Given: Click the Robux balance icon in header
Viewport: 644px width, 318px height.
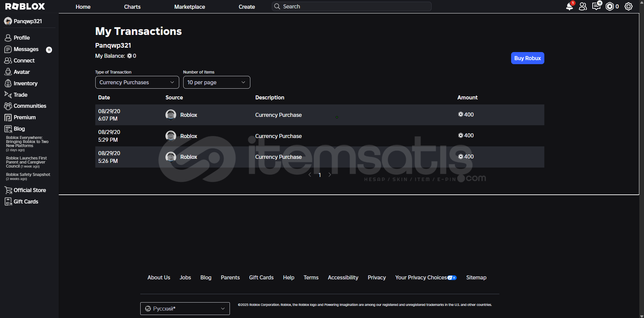Looking at the screenshot, I should tap(610, 6).
